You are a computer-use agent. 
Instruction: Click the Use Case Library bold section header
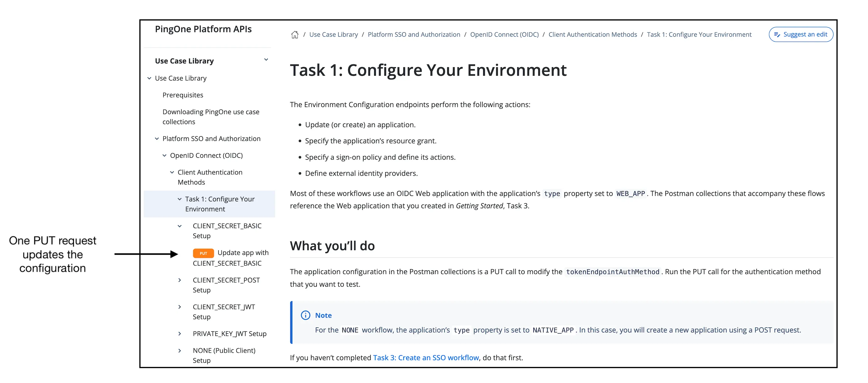184,61
